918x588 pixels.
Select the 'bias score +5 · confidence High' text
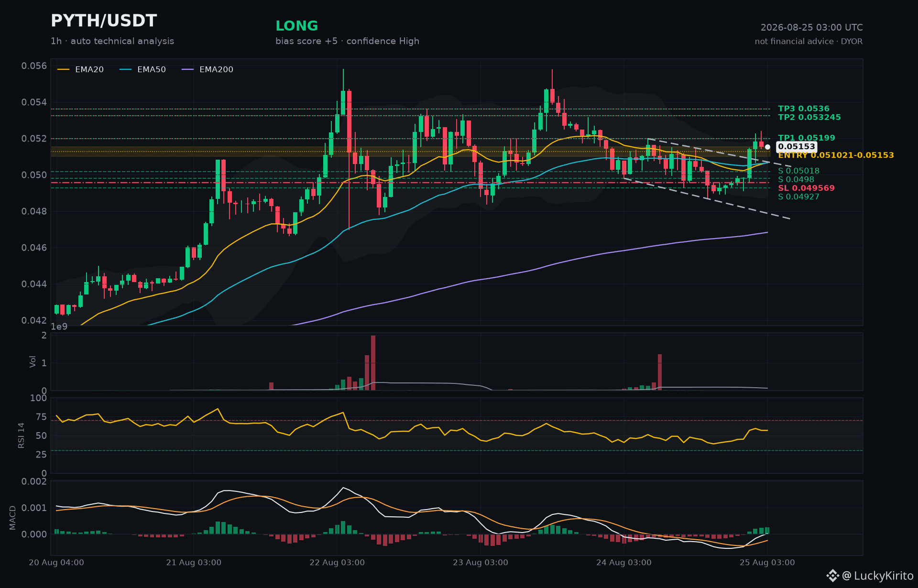347,41
